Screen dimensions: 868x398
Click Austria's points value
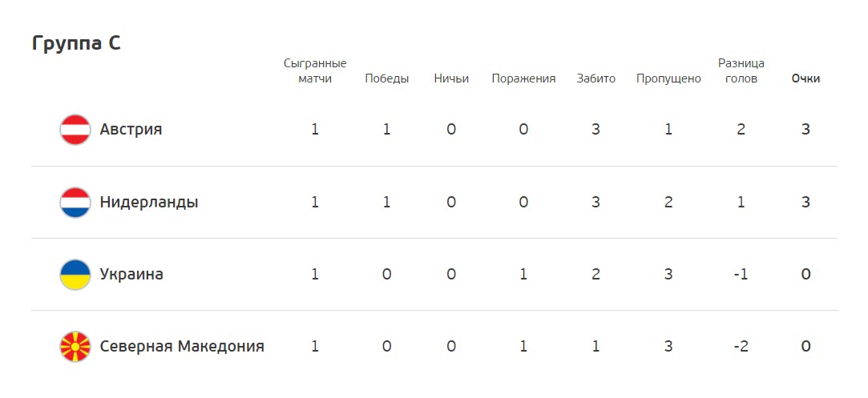[x=806, y=130]
